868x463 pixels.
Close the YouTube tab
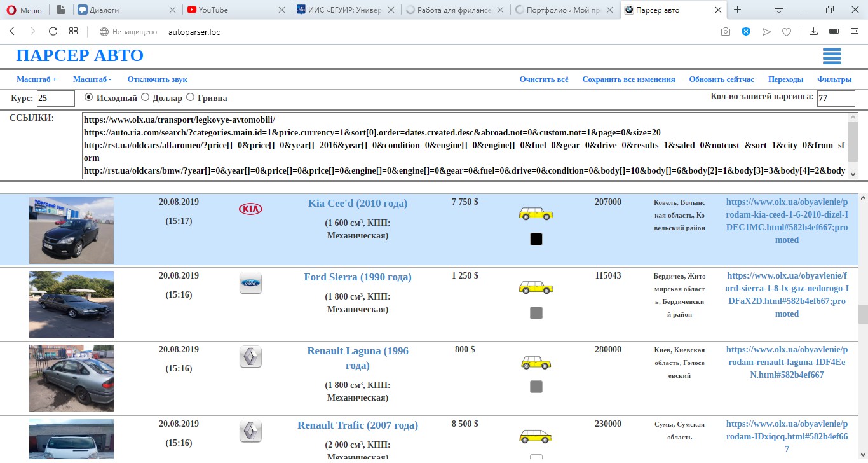[282, 10]
